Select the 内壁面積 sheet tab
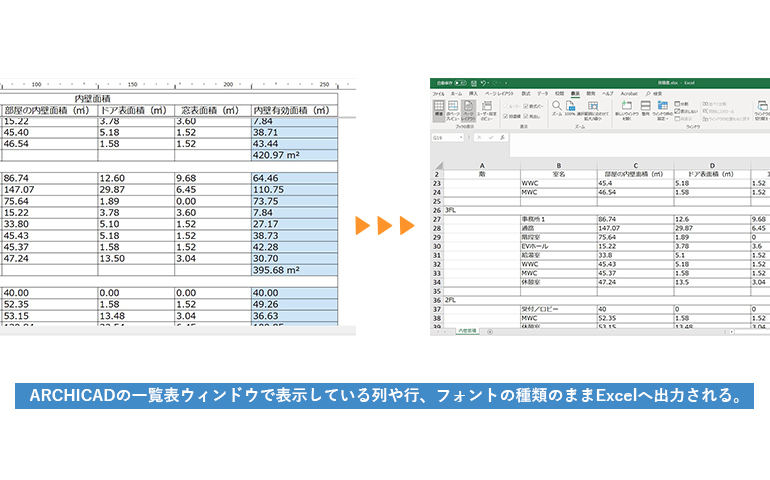The image size is (770, 480). [467, 332]
